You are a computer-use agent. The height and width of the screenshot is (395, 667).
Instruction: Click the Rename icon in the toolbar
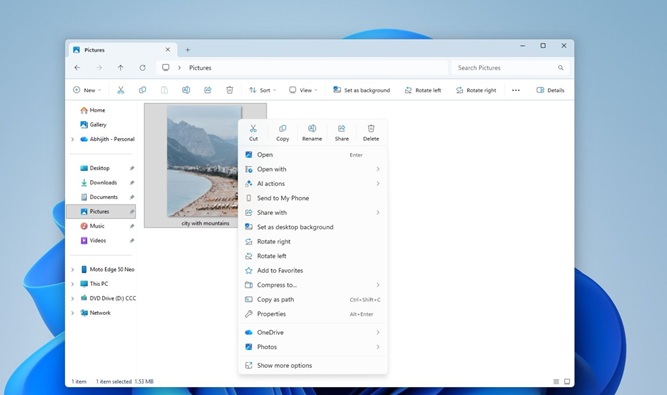[x=186, y=90]
